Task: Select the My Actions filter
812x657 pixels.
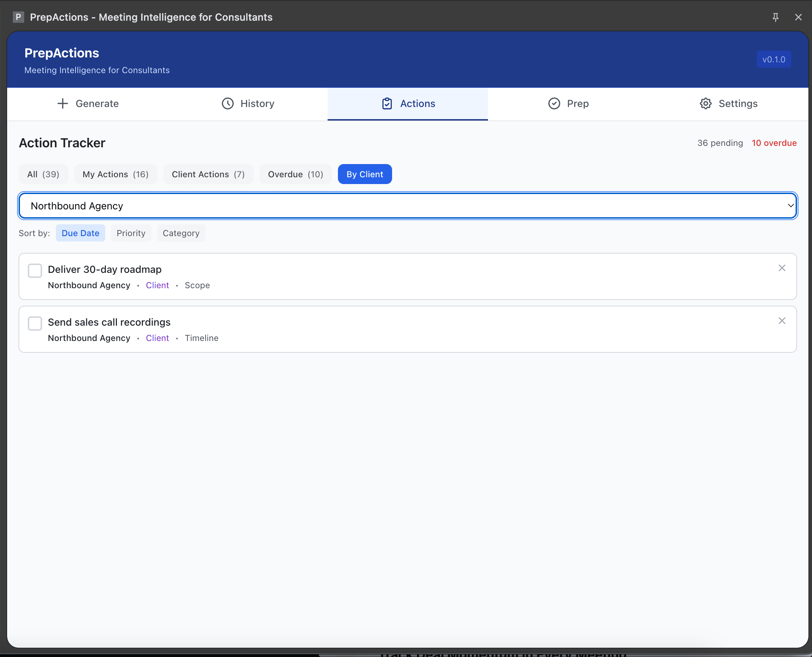Action: pyautogui.click(x=115, y=174)
